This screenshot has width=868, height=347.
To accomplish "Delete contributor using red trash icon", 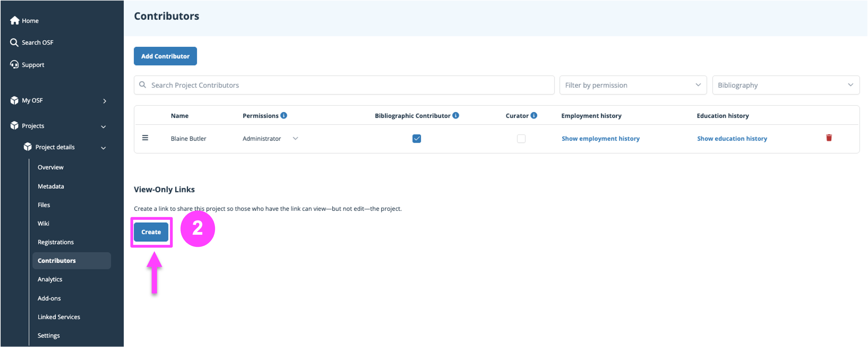I will click(829, 138).
